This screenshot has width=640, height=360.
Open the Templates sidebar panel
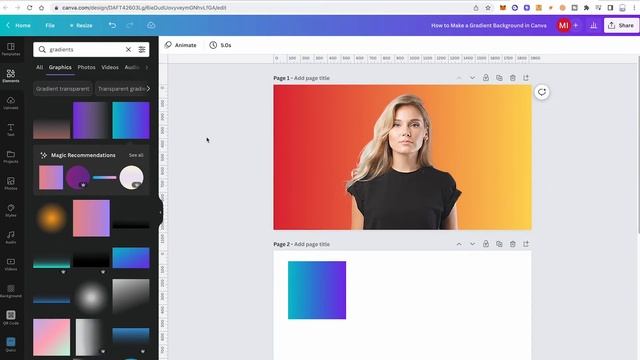(x=11, y=49)
